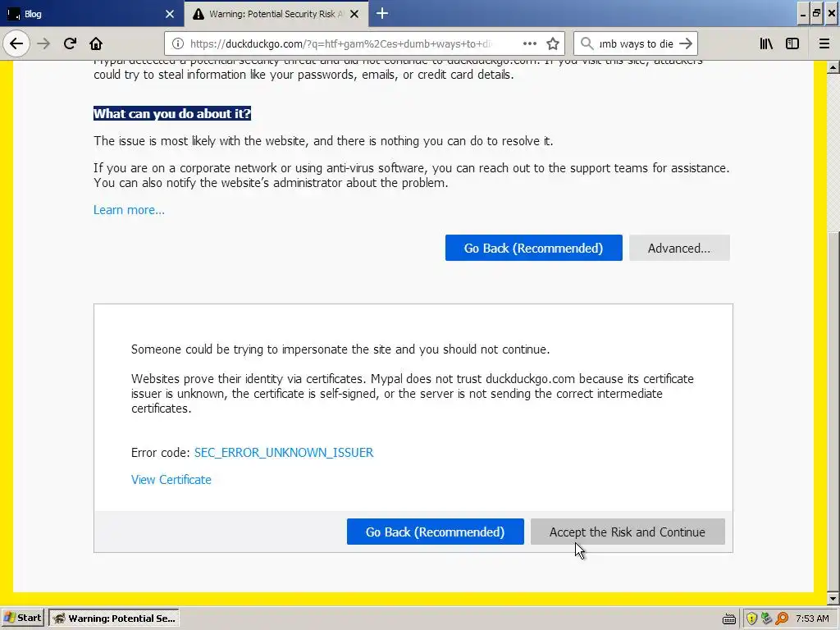This screenshot has height=630, width=840.
Task: Open the SEC_ERROR_UNKNOWN_ISSUER error code link
Action: tap(283, 453)
